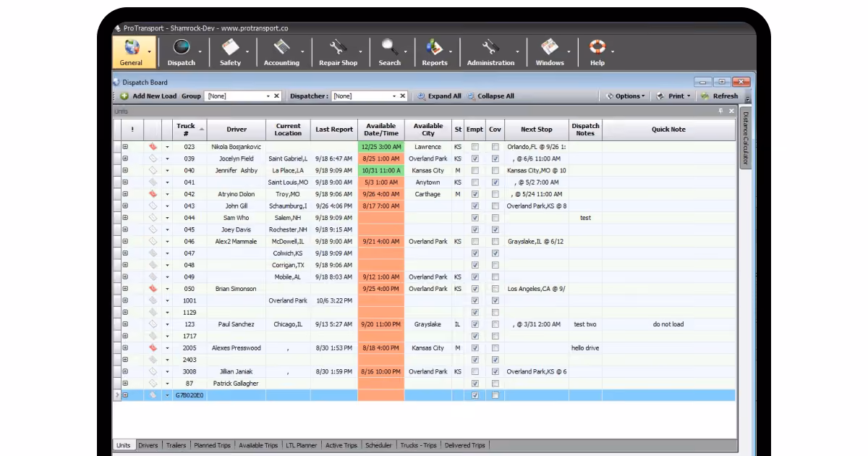Select the driver cell Paul Sanchez
This screenshot has width=868, height=456.
pyautogui.click(x=237, y=324)
